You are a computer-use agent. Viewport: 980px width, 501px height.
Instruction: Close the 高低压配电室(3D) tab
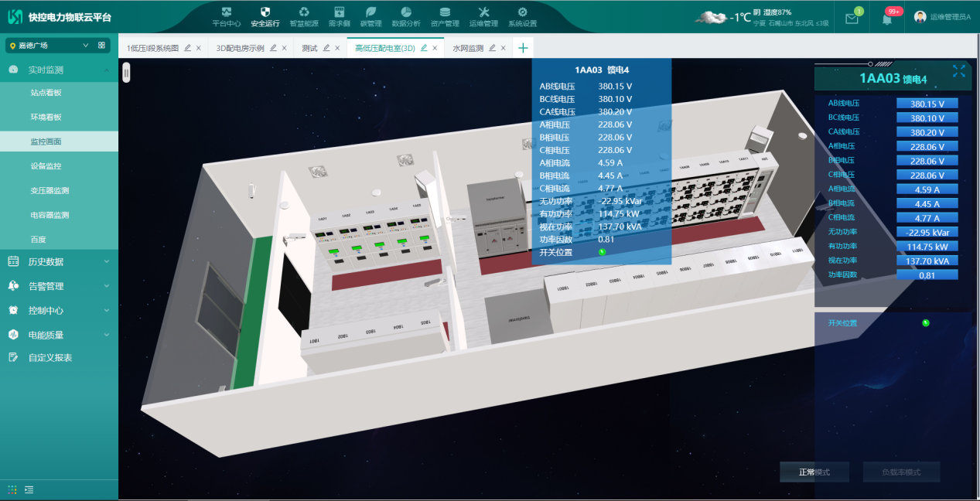point(435,48)
